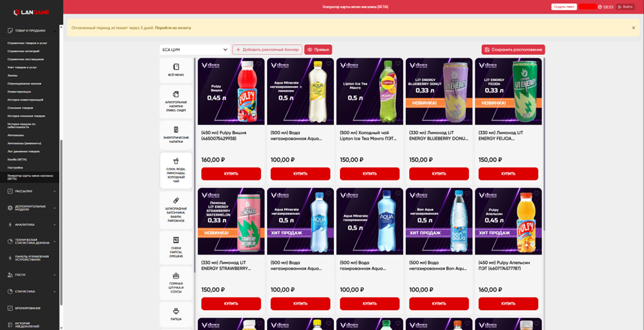Click the LANGAME logo
Screen dimensions: 644x330
coord(31,13)
